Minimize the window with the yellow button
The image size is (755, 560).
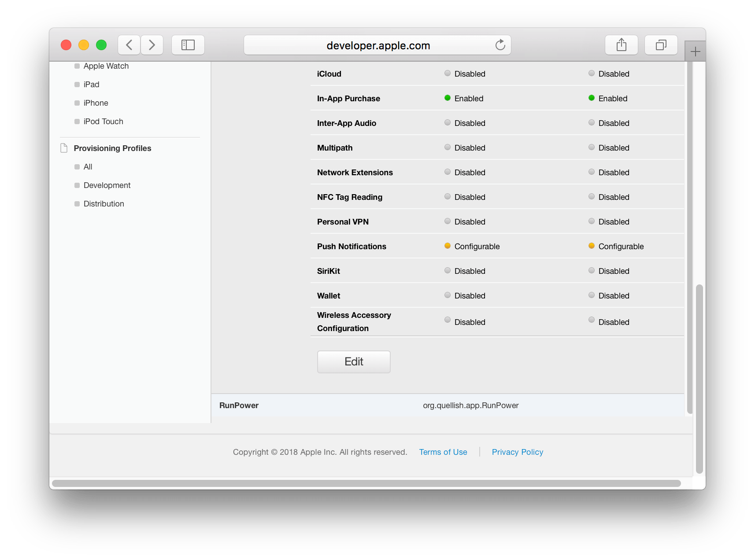[84, 45]
